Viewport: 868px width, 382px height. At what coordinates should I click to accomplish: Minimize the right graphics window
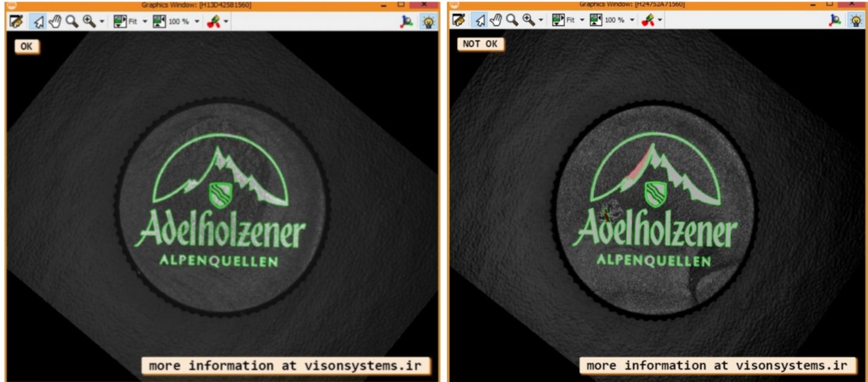click(814, 5)
